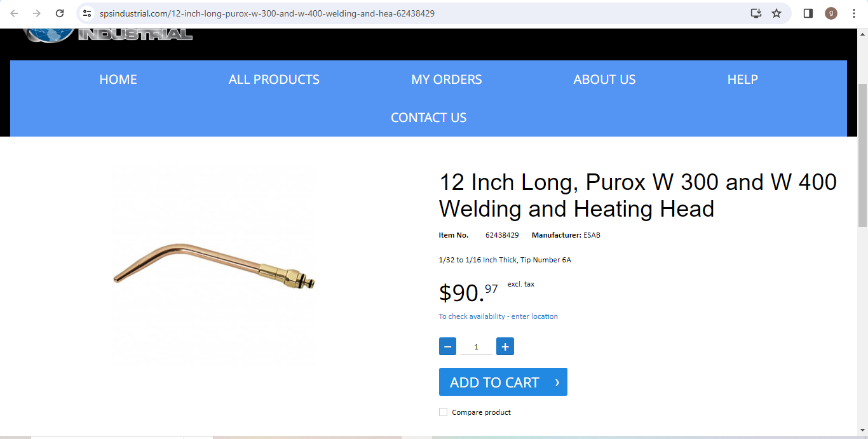Click the welding head product image
The height and width of the screenshot is (439, 868).
click(214, 265)
